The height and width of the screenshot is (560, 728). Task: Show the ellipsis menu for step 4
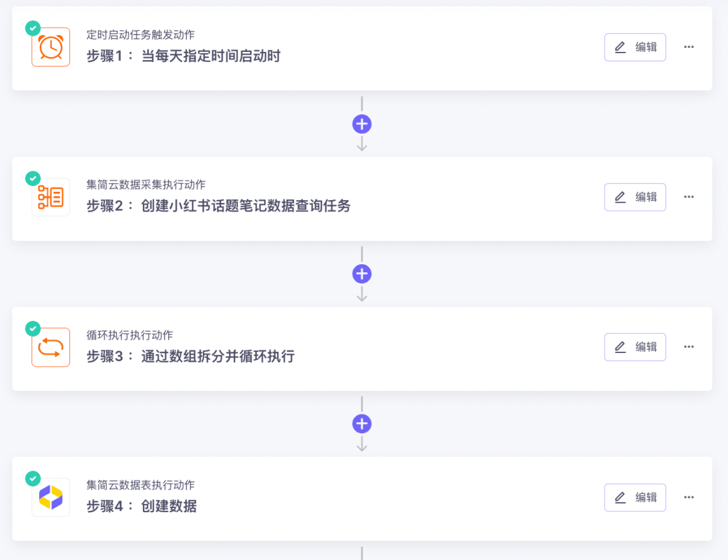point(688,497)
